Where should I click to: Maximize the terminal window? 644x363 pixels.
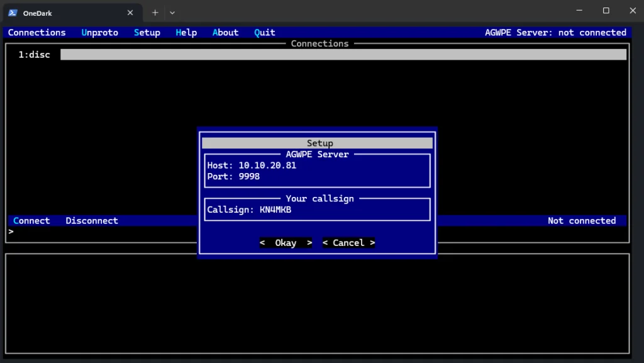(x=606, y=11)
